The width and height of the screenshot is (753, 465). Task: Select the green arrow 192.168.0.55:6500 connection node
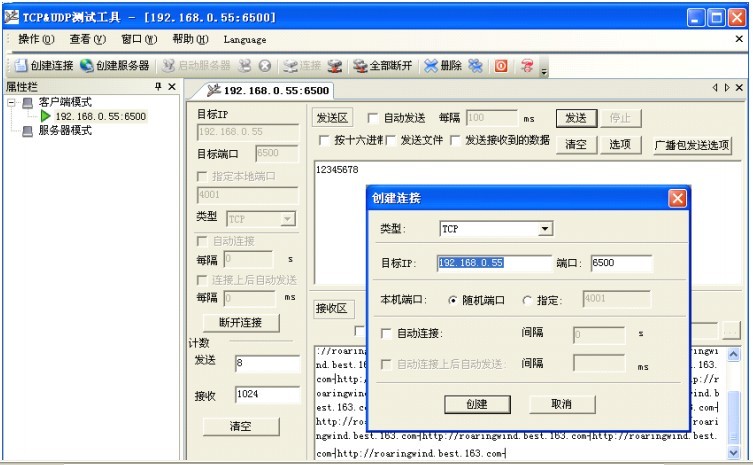[x=46, y=116]
